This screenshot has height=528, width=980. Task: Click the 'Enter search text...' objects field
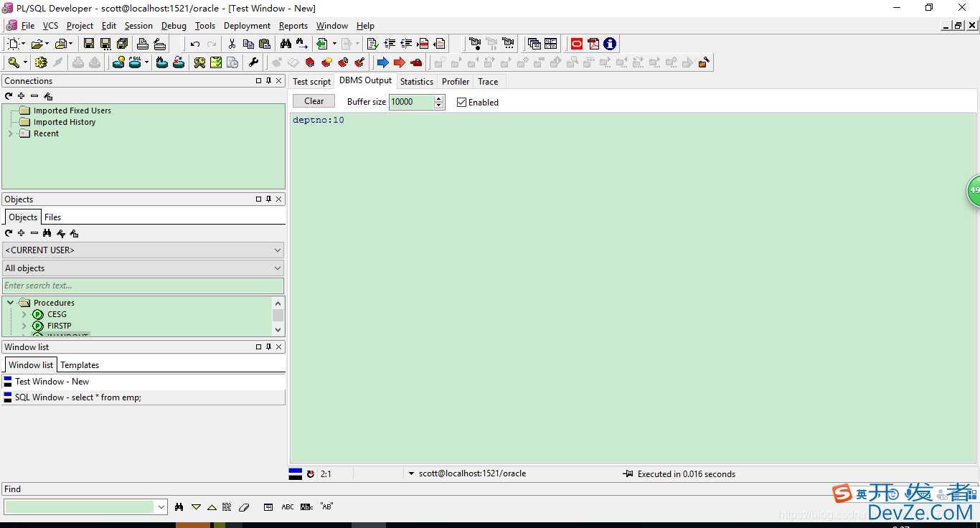(143, 286)
